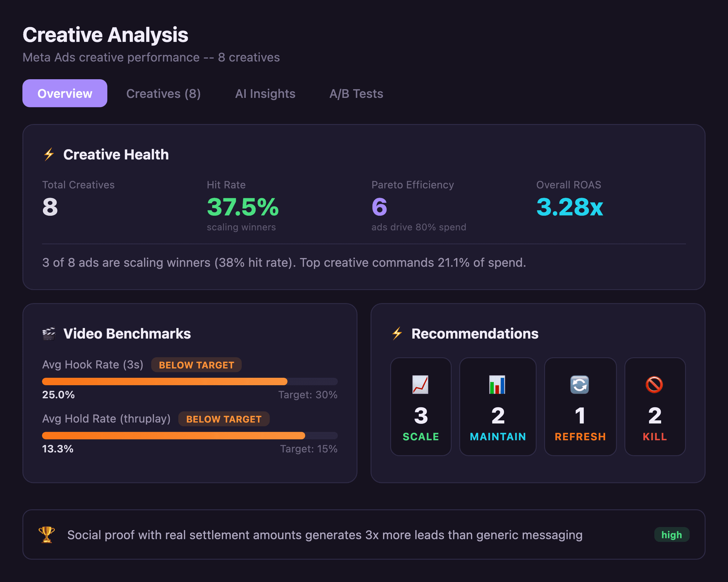Select the Overview tab

pyautogui.click(x=65, y=93)
